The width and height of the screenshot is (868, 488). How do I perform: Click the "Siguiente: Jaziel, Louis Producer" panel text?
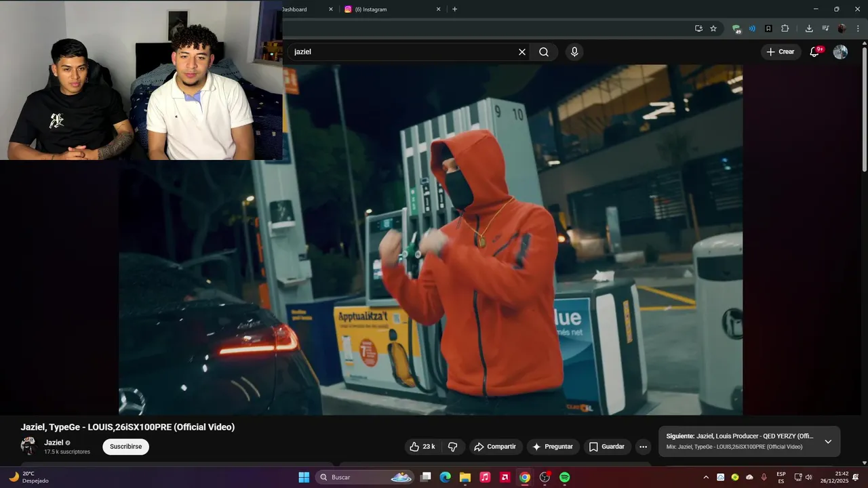point(740,436)
